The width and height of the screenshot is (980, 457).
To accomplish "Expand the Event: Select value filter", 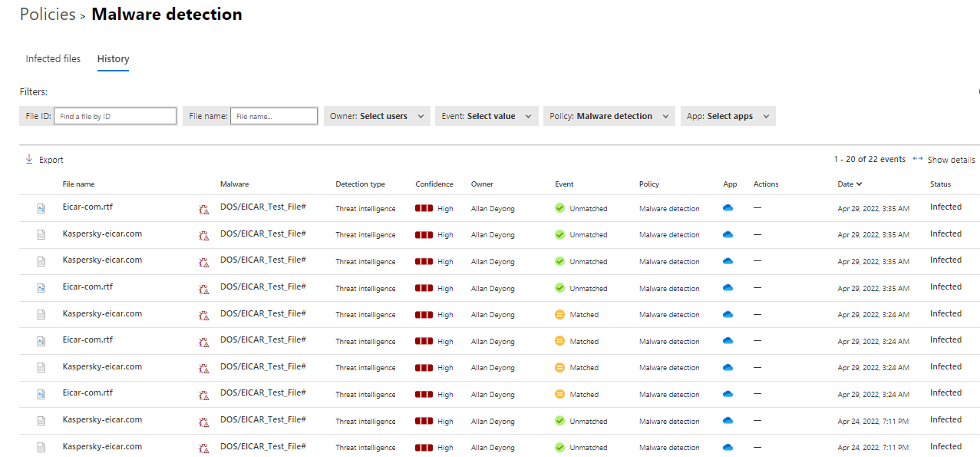I will (487, 116).
